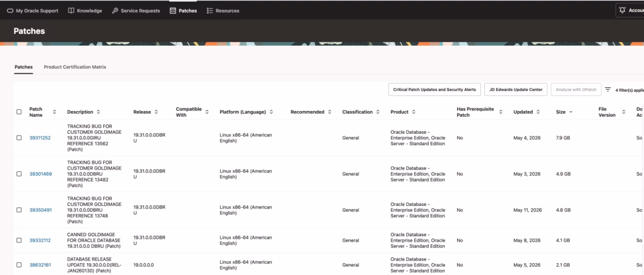Click the 2.1 GB size cell

[563, 265]
